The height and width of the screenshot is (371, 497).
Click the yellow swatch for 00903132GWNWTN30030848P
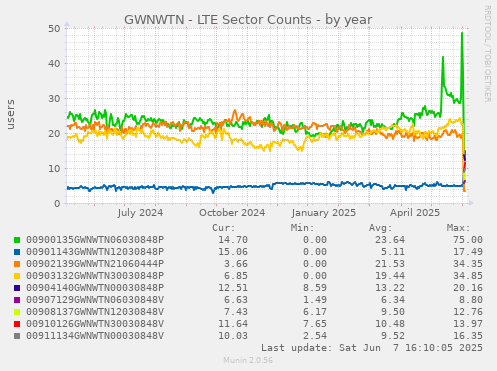coord(17,276)
